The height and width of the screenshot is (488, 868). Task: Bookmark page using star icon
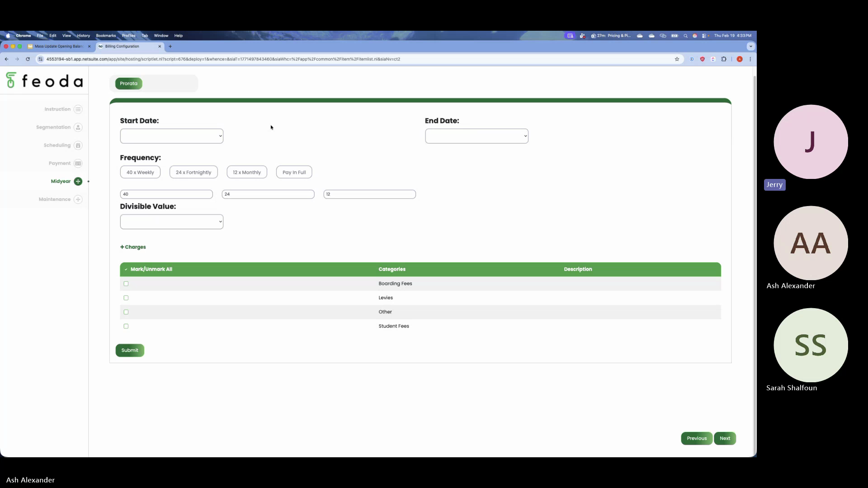(x=677, y=59)
